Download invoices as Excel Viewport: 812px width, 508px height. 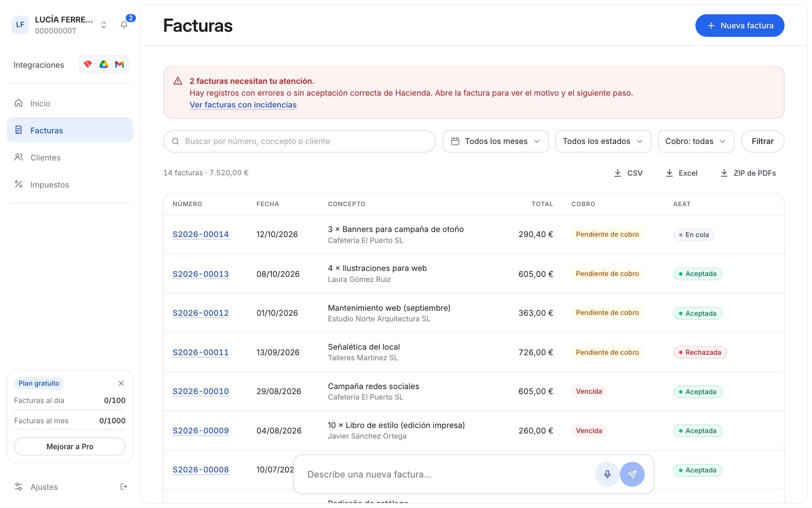tap(681, 173)
